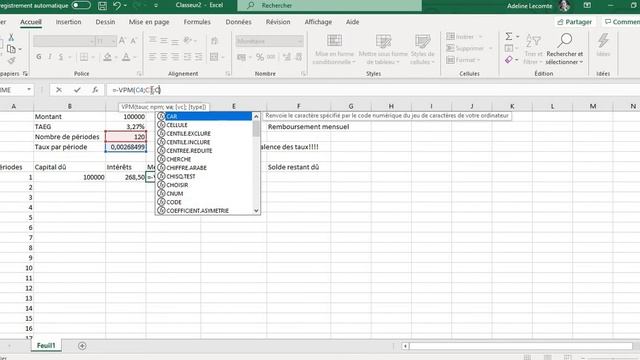Select CHOISIR in the function list
Viewport: 640px width, 360px height.
(204, 185)
